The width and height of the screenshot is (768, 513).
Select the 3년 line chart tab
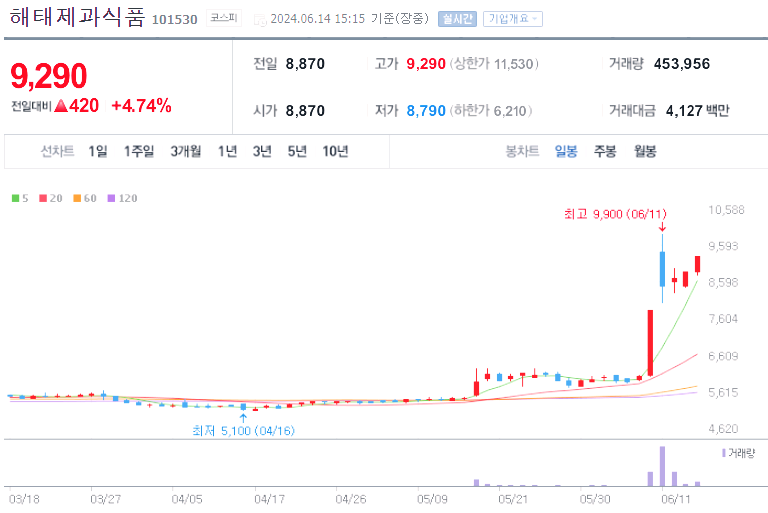pyautogui.click(x=262, y=151)
